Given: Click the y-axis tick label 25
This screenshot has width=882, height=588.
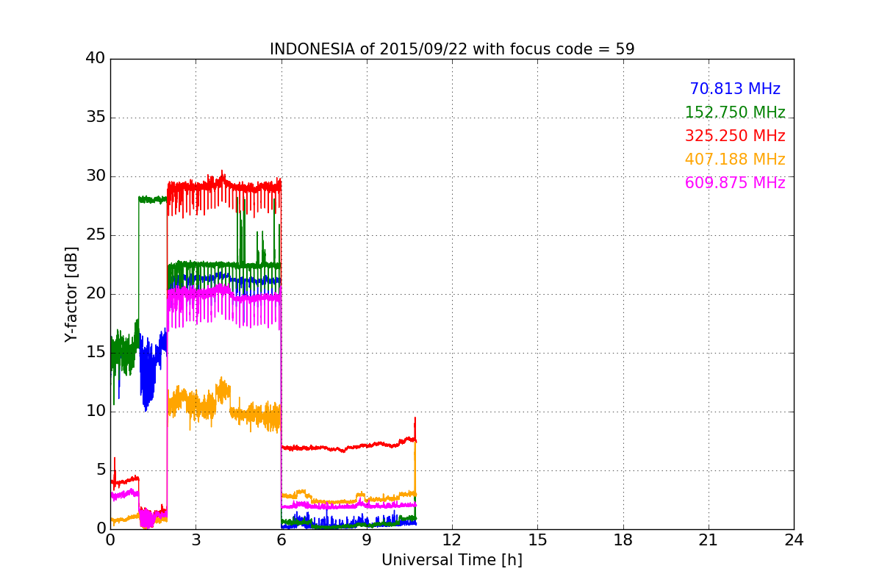Looking at the screenshot, I should (96, 235).
